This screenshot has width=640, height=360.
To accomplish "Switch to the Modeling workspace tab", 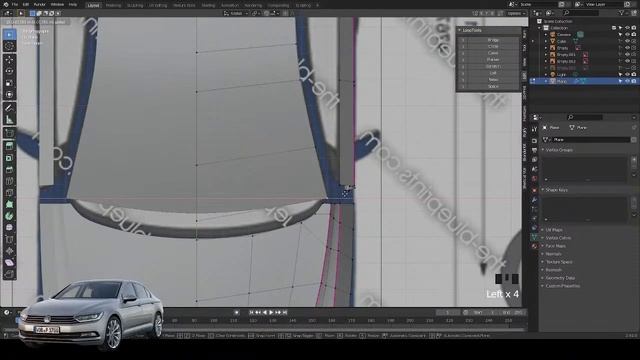I will 113,5.
